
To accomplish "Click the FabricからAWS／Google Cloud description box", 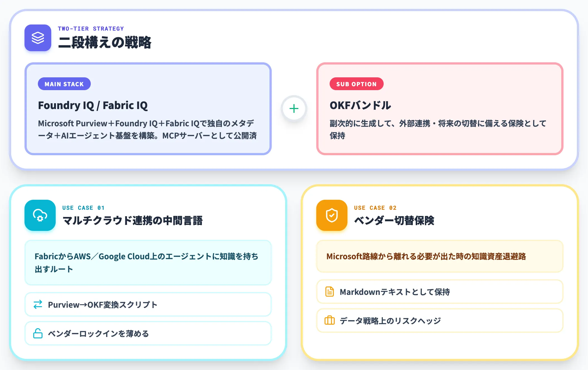I will [x=148, y=263].
